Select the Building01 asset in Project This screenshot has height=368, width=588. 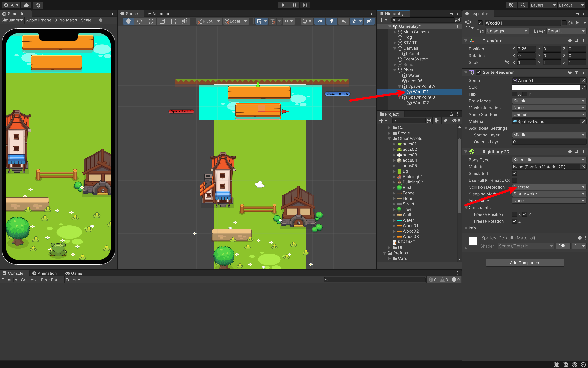412,177
